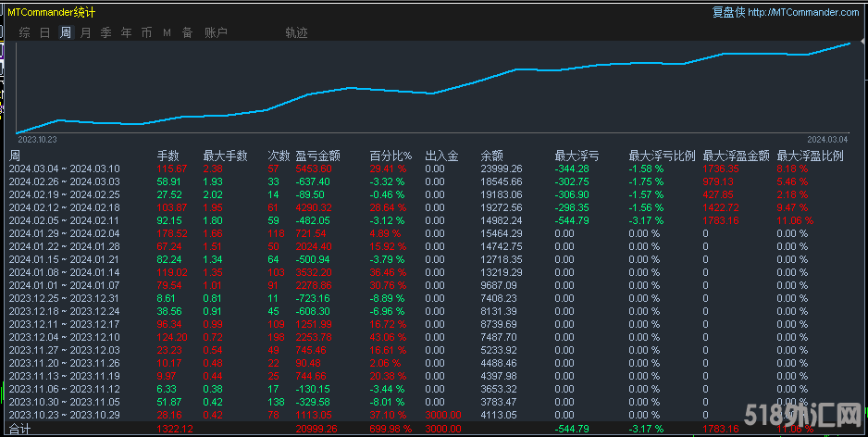Open the 轨迹 (track) tab
Screen dimensions: 868x437
(297, 32)
